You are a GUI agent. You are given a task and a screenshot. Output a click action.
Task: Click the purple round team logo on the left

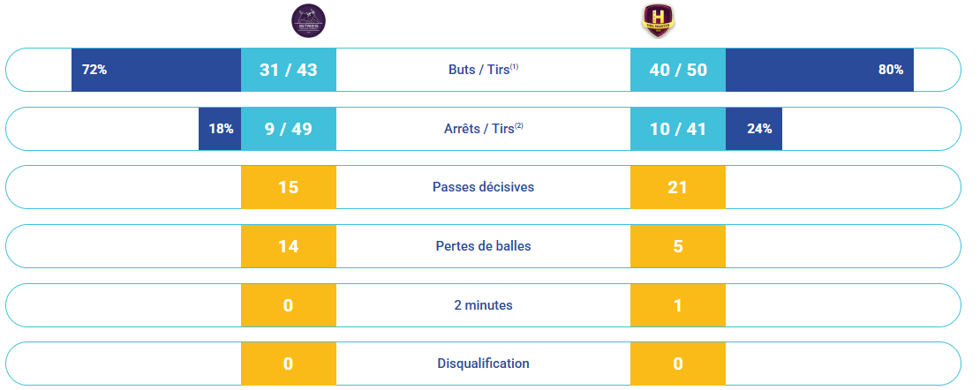point(308,20)
